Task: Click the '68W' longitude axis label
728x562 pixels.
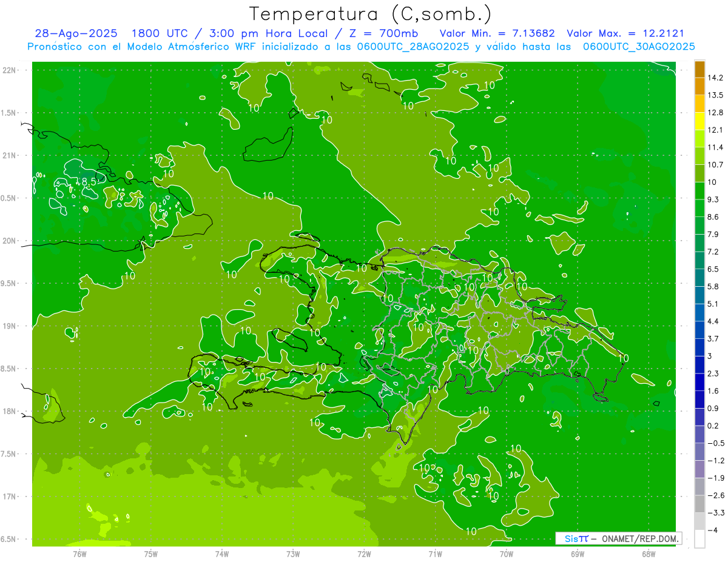Action: coord(649,554)
